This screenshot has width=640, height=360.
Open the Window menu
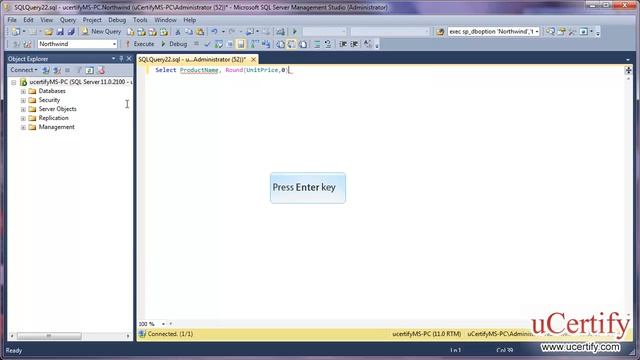click(x=165, y=20)
